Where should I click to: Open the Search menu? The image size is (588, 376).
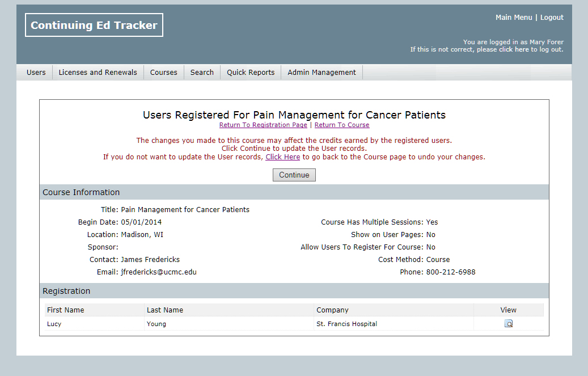pos(202,73)
